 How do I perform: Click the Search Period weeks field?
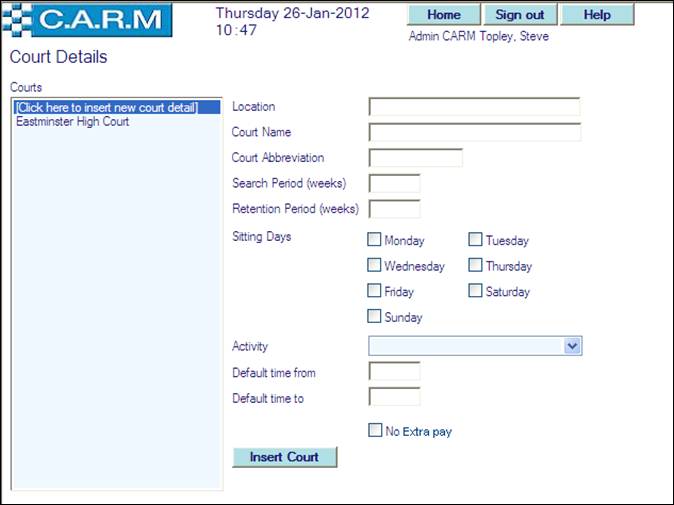(x=394, y=183)
